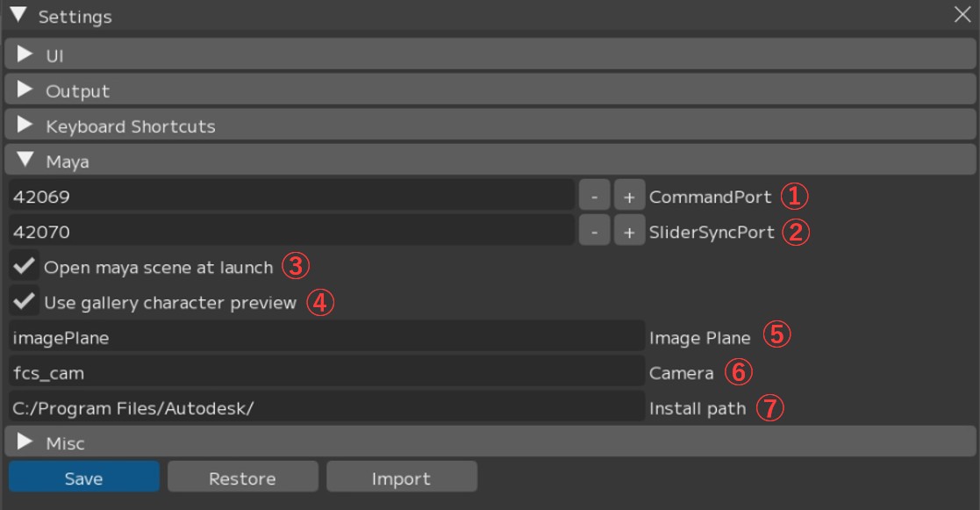Uncheck Open maya scene at launch
The height and width of the screenshot is (510, 980).
(25, 267)
